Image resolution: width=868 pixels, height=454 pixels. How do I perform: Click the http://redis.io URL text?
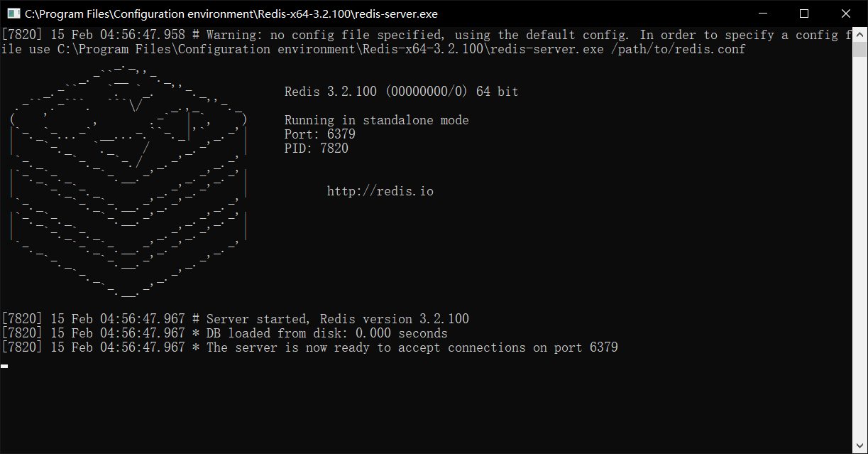pos(380,191)
